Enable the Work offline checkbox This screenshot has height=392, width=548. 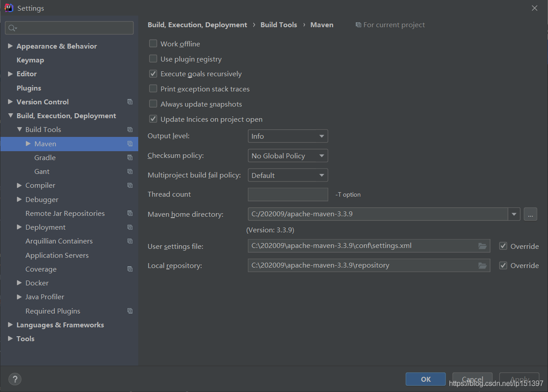153,43
